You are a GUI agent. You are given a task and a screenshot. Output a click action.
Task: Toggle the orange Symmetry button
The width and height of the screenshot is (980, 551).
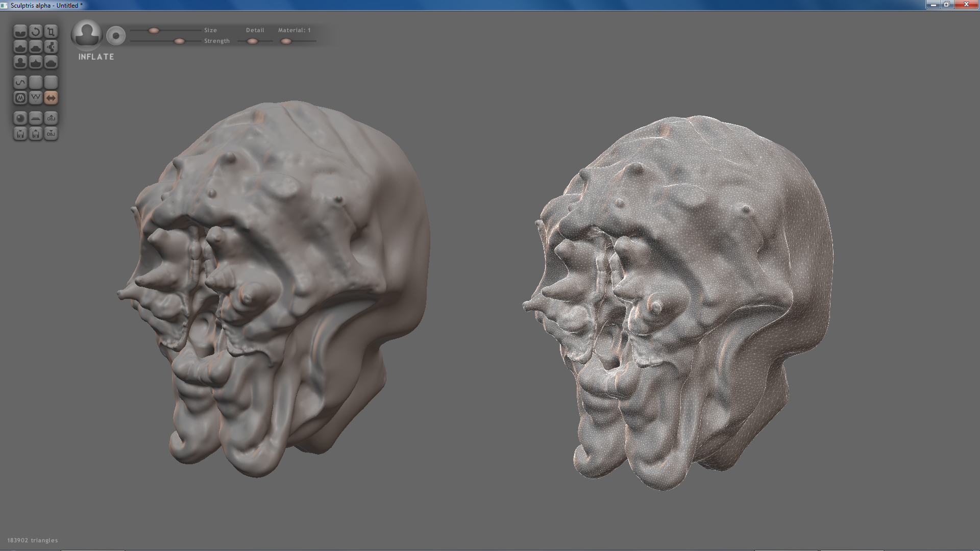click(51, 97)
